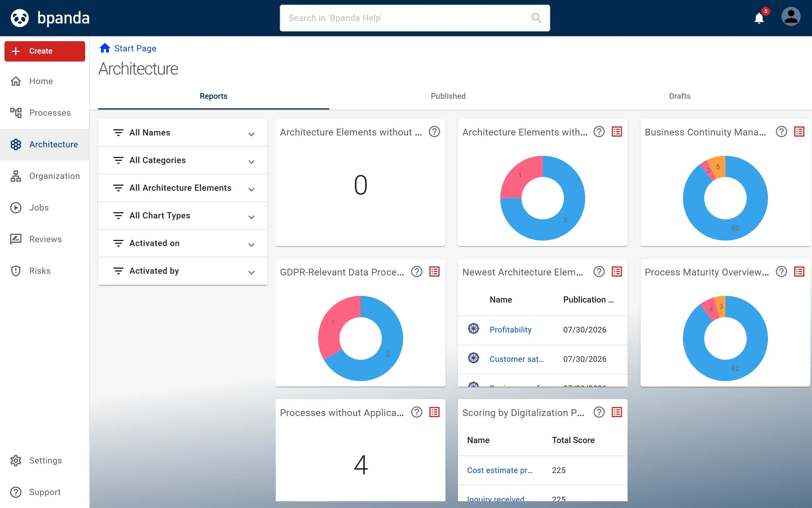812x508 pixels.
Task: Show help for Newest Architecture Elements card
Action: [x=599, y=271]
